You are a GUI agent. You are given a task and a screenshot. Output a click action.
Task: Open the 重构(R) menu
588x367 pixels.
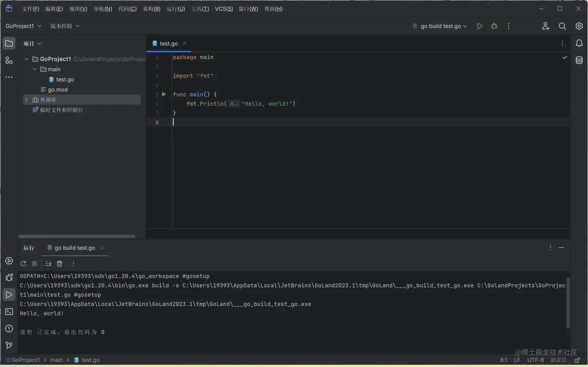(x=152, y=9)
